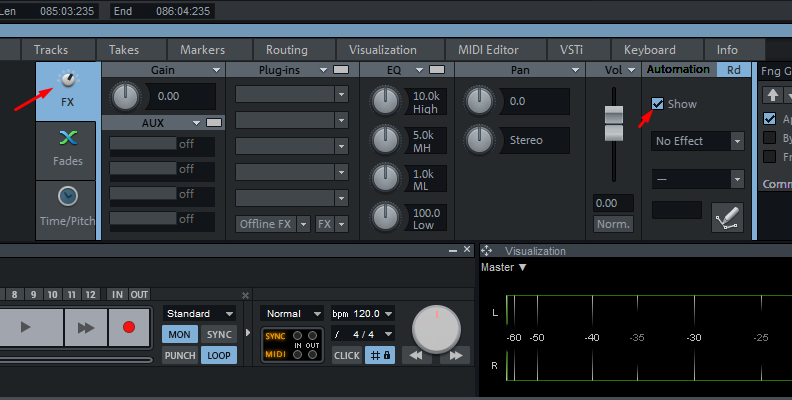Toggle the SYNC button next to MON
The image size is (792, 400).
pos(219,334)
